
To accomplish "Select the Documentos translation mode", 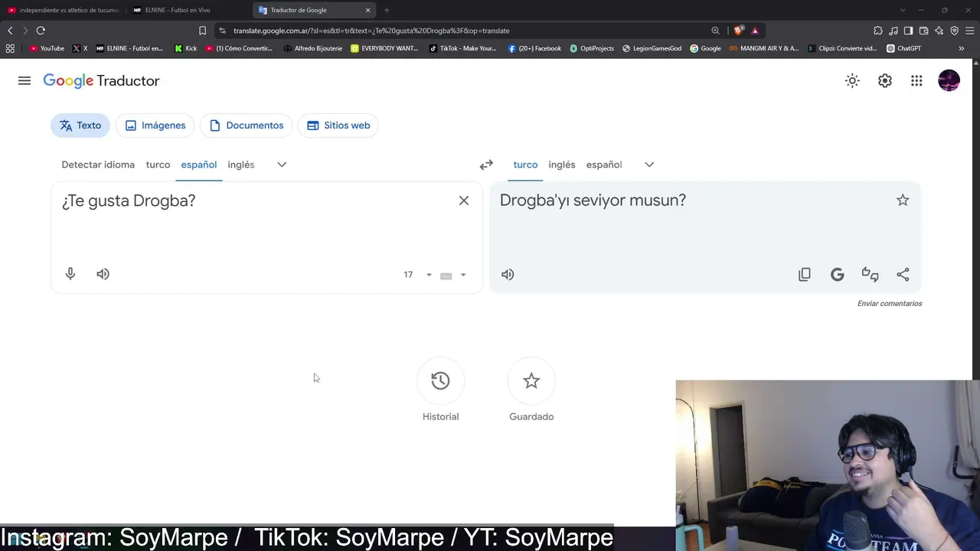I will (x=247, y=126).
